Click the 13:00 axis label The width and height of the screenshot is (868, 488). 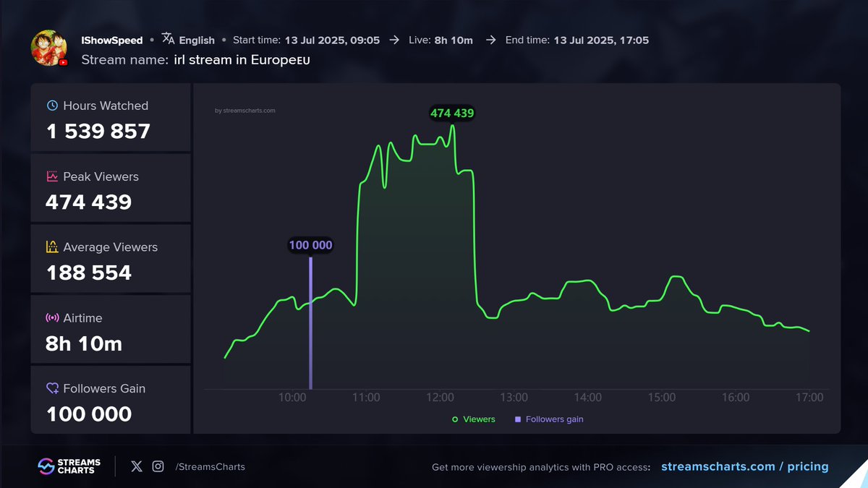coord(514,398)
